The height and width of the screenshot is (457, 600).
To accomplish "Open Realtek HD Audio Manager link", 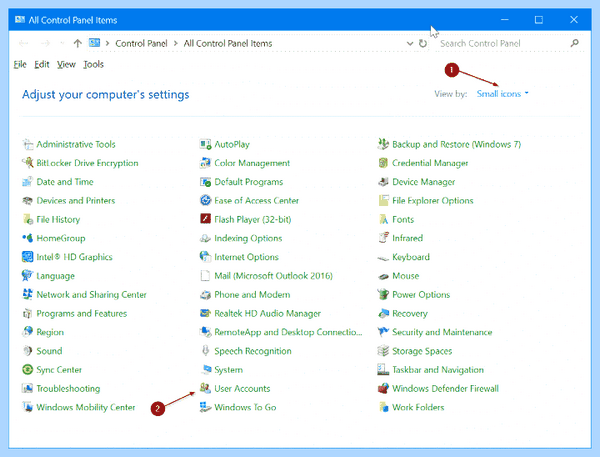I will pyautogui.click(x=267, y=313).
